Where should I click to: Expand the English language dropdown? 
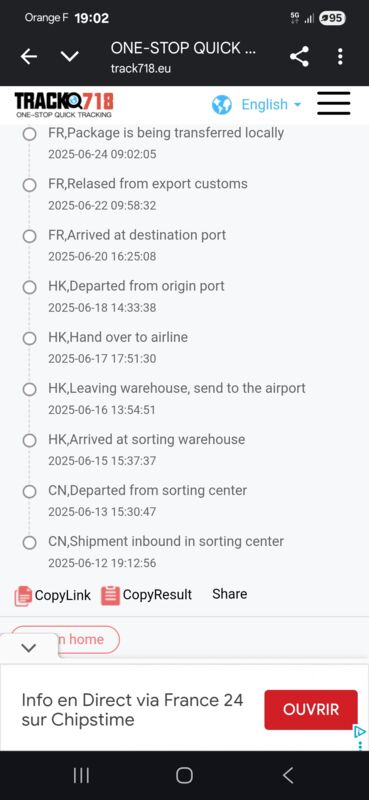270,105
